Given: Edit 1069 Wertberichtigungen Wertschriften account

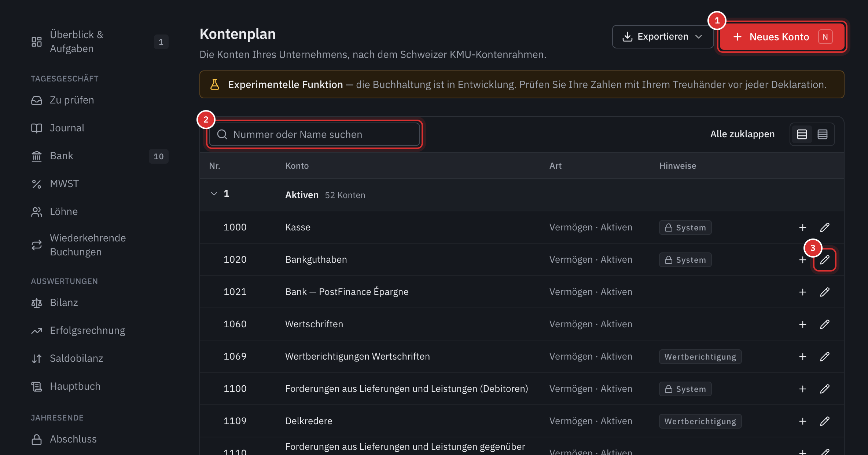Looking at the screenshot, I should pos(825,357).
